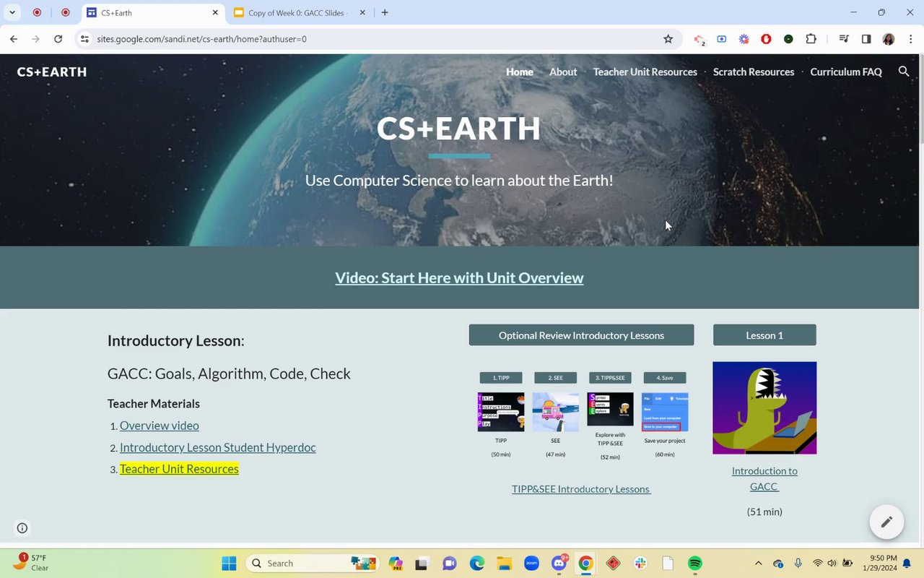Open Introductory Lesson Student Hyperdoc link

[x=218, y=447]
